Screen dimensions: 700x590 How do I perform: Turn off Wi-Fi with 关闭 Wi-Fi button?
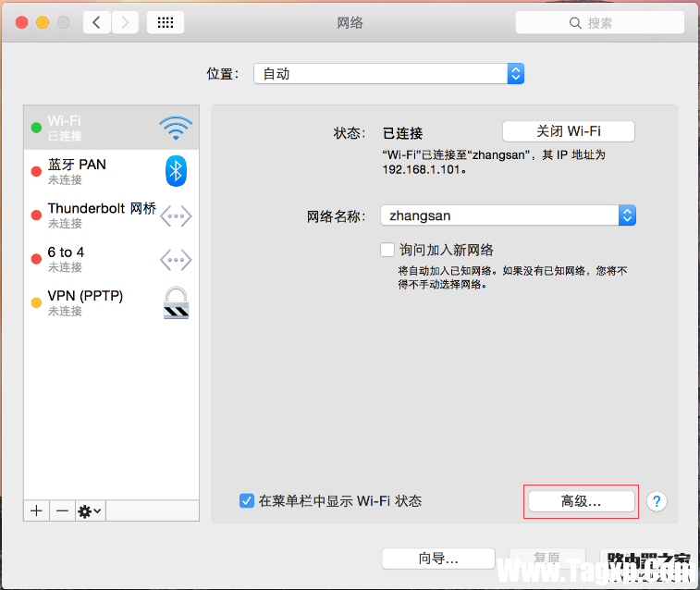tap(569, 131)
